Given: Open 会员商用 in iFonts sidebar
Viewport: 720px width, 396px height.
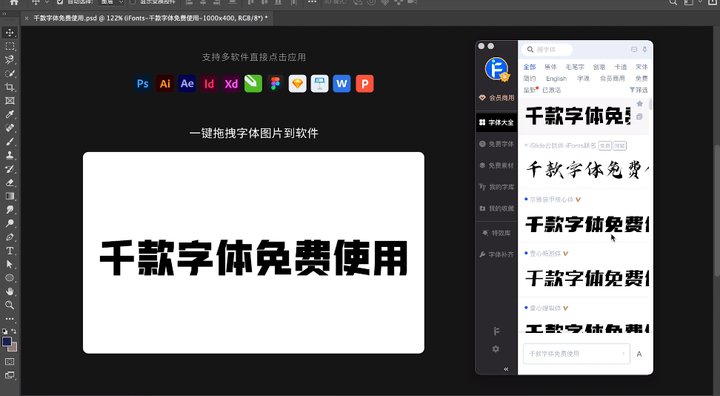Looking at the screenshot, I should pyautogui.click(x=496, y=98).
